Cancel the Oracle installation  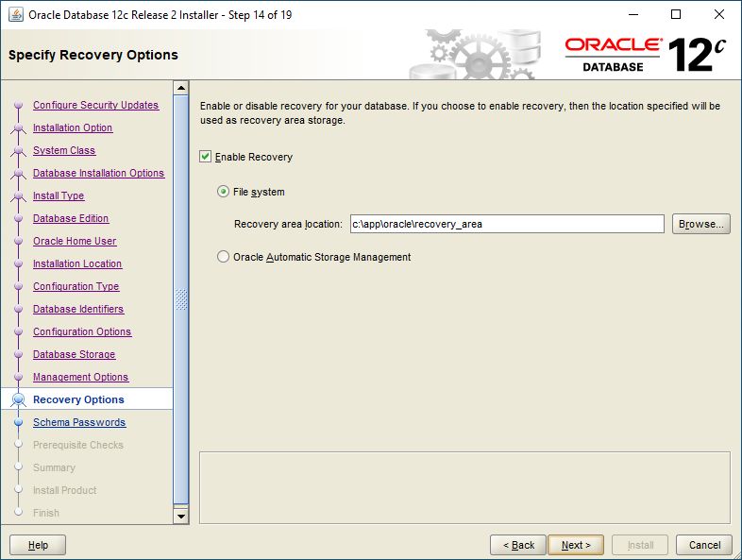pyautogui.click(x=704, y=545)
